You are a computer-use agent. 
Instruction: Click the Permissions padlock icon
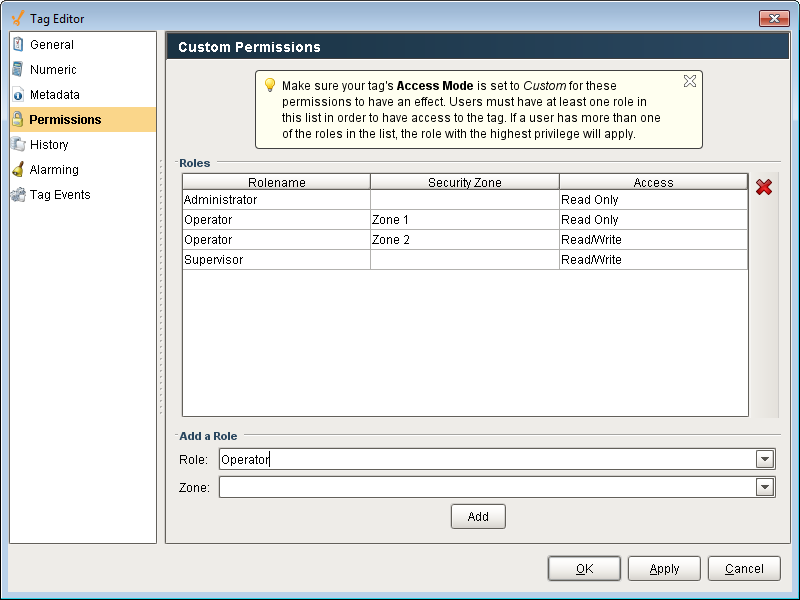(18, 120)
